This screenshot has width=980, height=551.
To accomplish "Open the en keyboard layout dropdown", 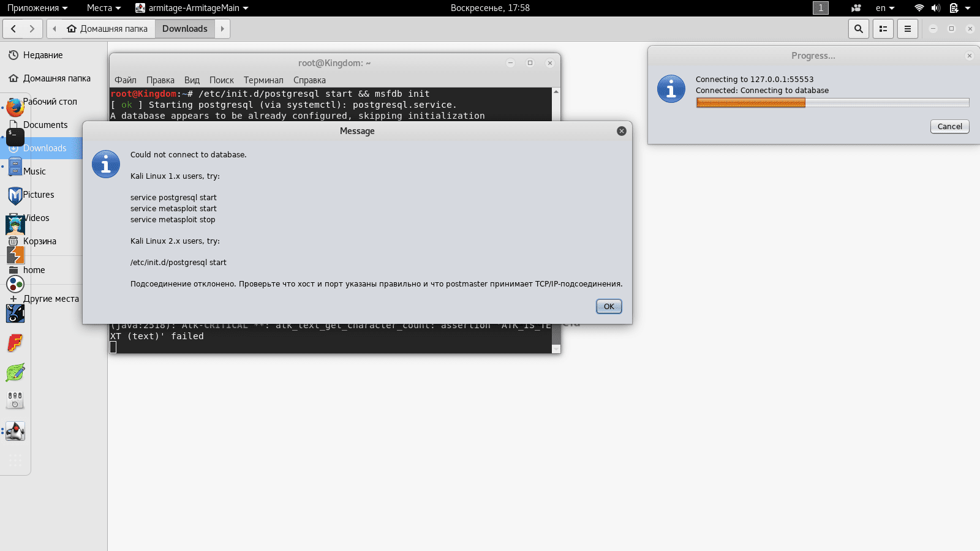I will pyautogui.click(x=885, y=8).
